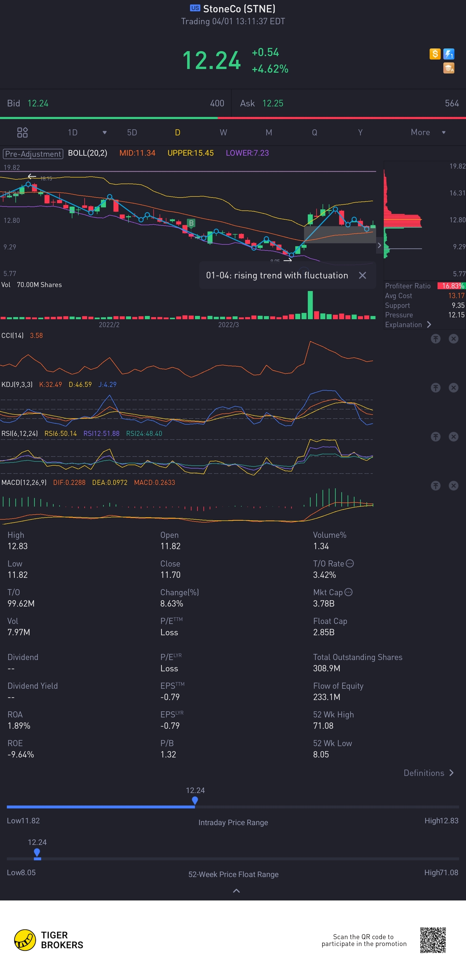Remove the CCI(14) indicator panel
Viewport: 466px width, 980px height.
[x=453, y=339]
